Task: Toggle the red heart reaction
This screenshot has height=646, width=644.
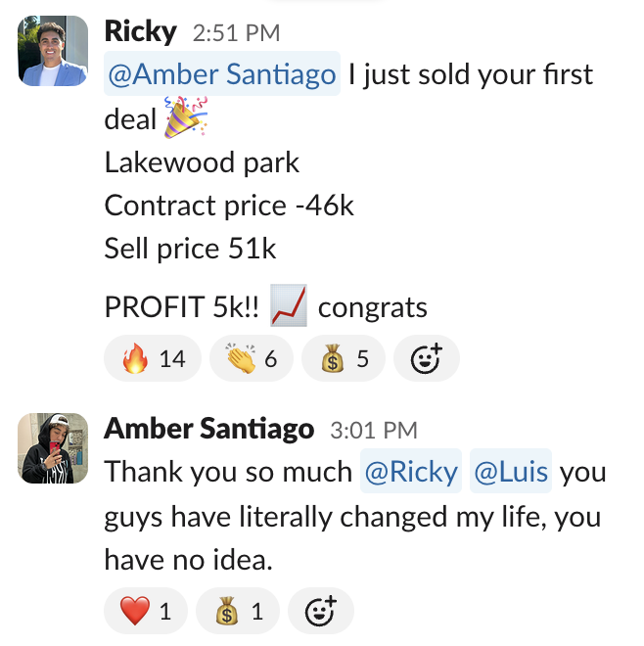Action: point(146,611)
